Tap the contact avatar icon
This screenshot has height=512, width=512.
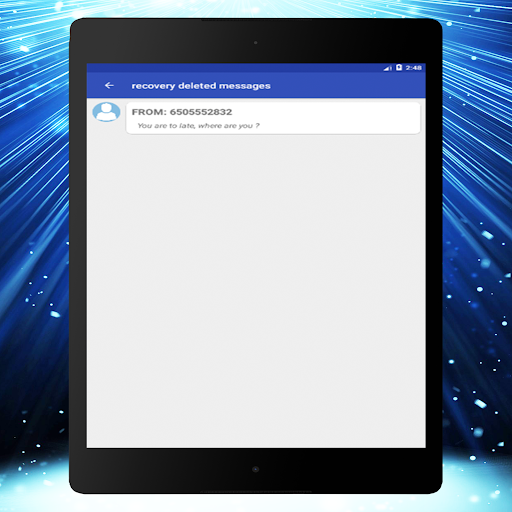pos(106,112)
